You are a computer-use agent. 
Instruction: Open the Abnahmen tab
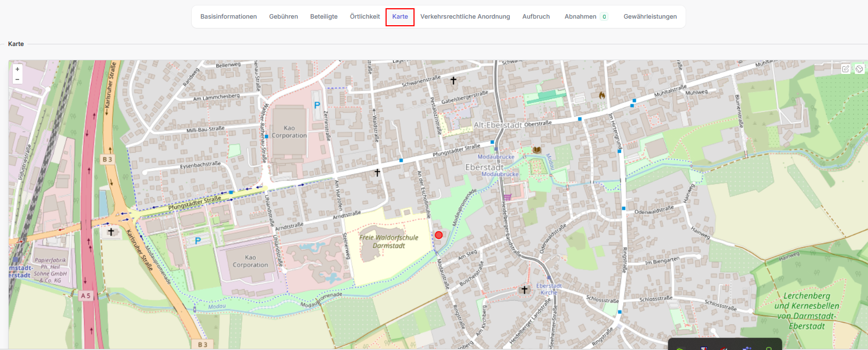[x=580, y=16]
